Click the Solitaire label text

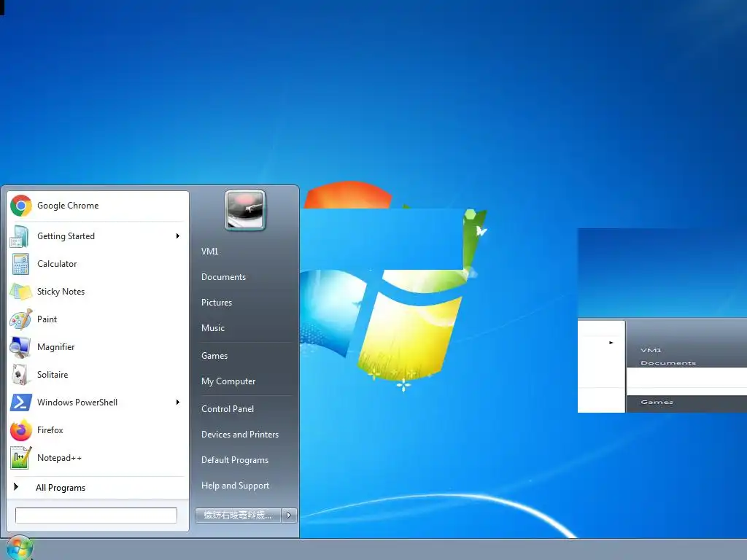[x=53, y=375]
